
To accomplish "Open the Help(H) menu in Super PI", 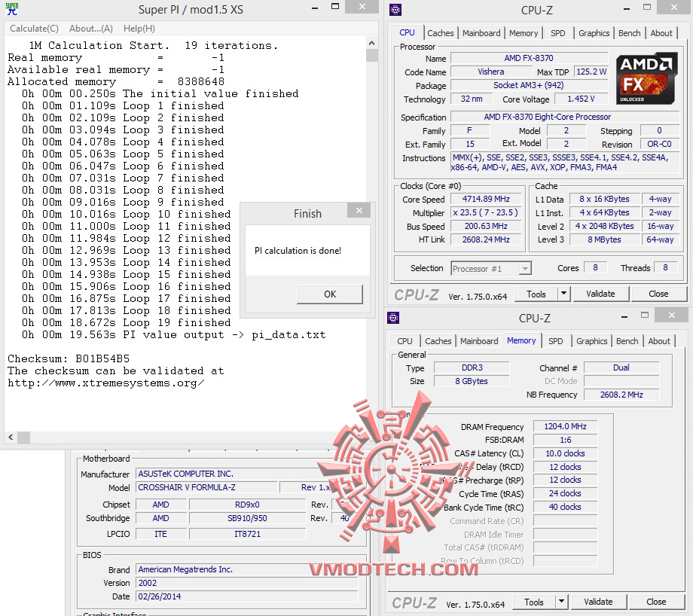I will 139,29.
